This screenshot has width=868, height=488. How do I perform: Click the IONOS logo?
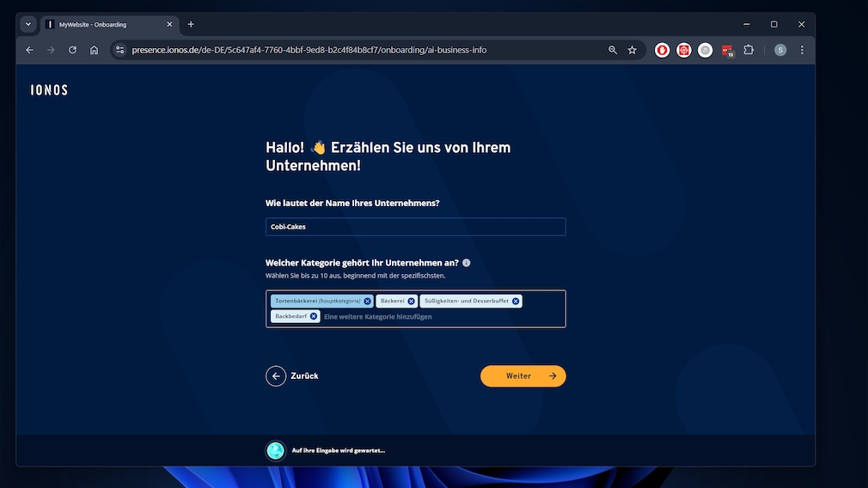pos(49,90)
